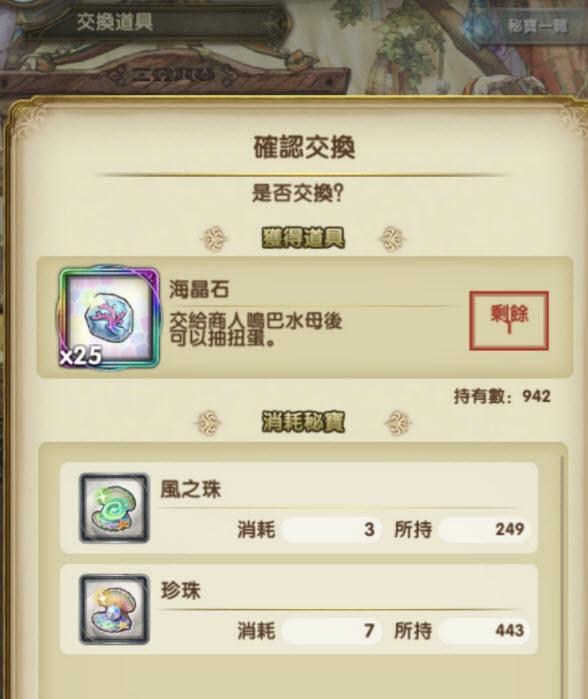Click the 持有數 942 owned count text
588x699 pixels.
[502, 396]
